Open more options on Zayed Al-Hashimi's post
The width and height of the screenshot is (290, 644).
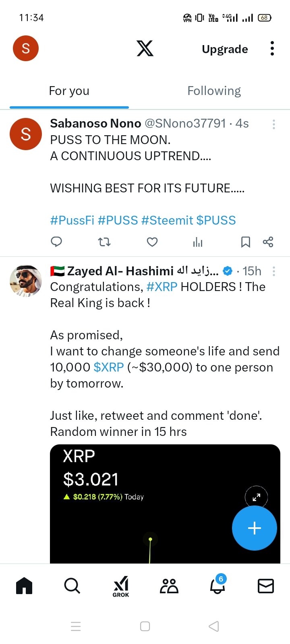[274, 271]
